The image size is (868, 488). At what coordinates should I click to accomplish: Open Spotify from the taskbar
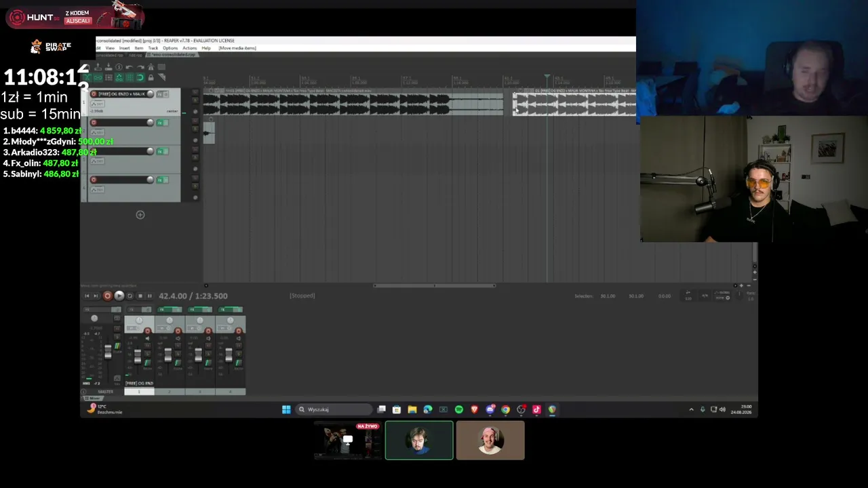point(459,409)
